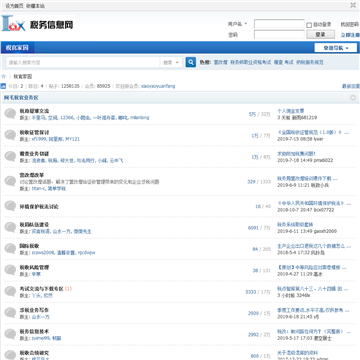Click the 登录 login button
Screen dimensions: 360x360
320,34
